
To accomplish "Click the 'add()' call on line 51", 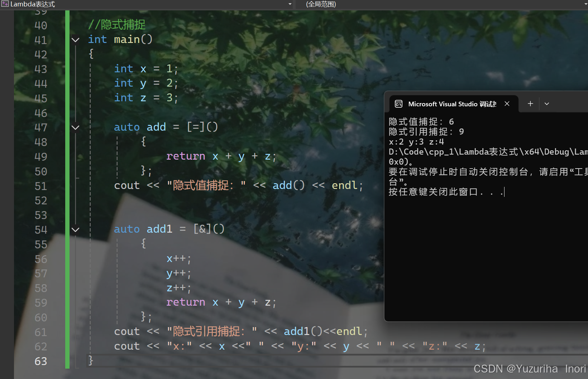I will [289, 185].
